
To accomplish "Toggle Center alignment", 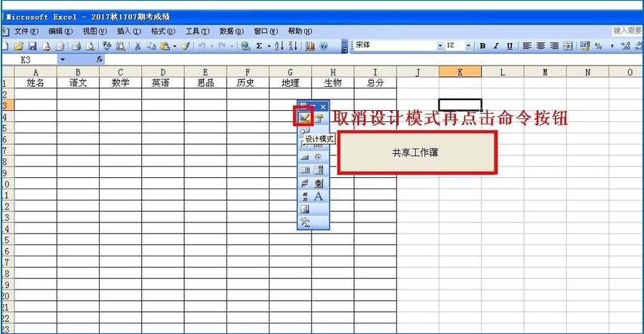I will coord(541,46).
